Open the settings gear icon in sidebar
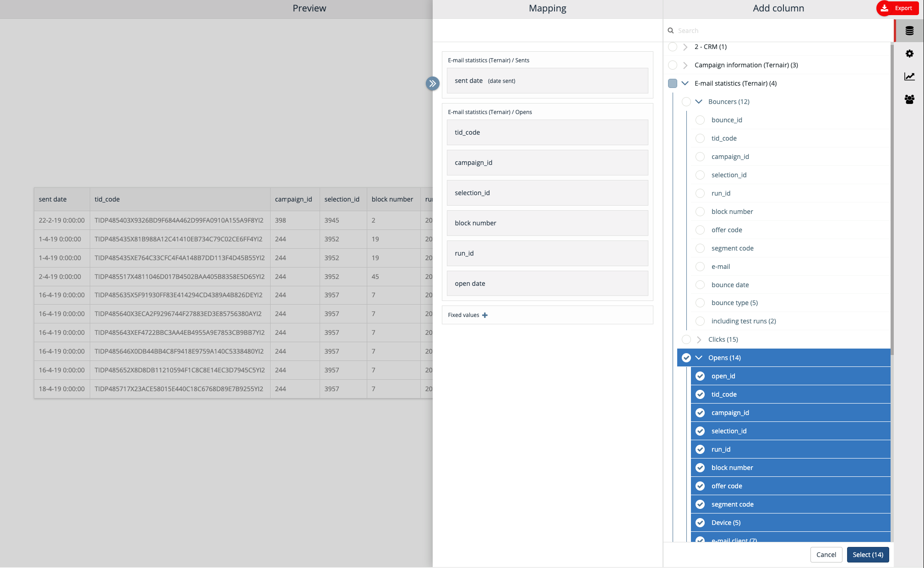The image size is (924, 568). 909,54
